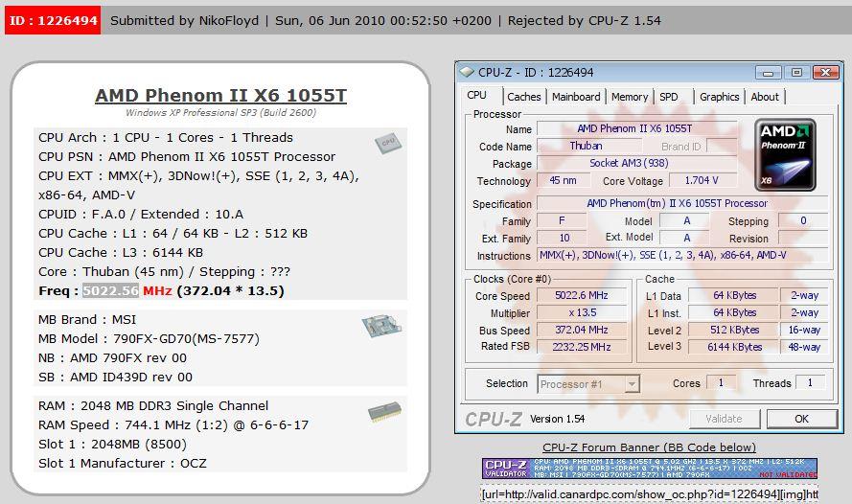Close the CPU-Z window
Viewport: 852px width, 504px height.
point(826,73)
